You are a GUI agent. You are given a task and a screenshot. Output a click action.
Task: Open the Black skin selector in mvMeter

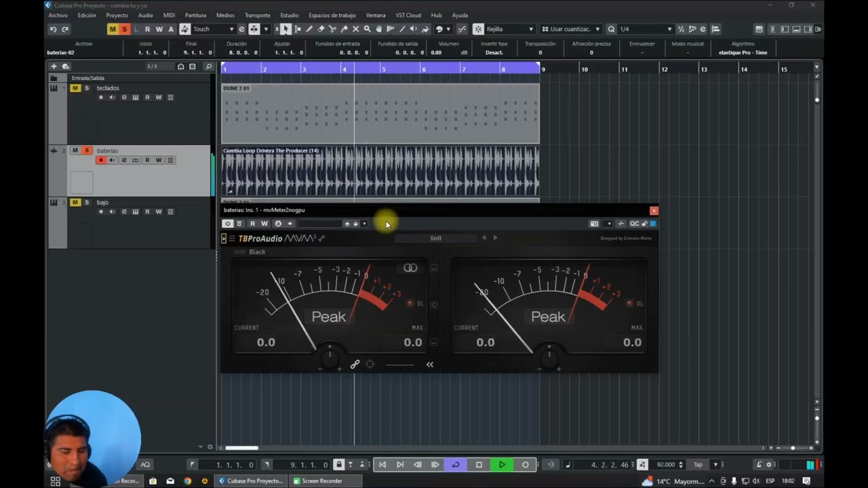(x=257, y=252)
